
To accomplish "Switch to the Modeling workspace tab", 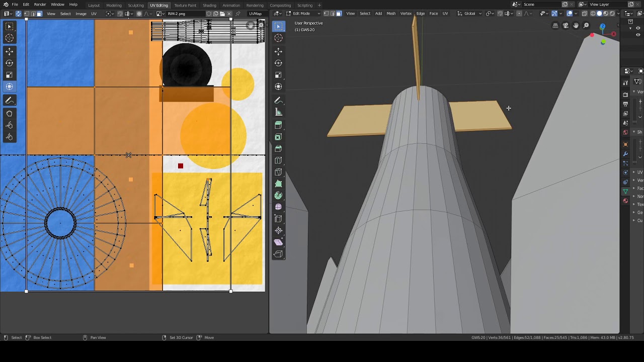I will [114, 5].
